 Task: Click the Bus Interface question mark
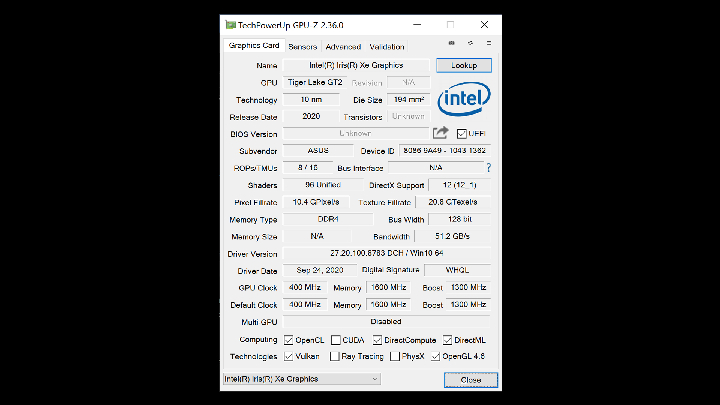(x=489, y=168)
